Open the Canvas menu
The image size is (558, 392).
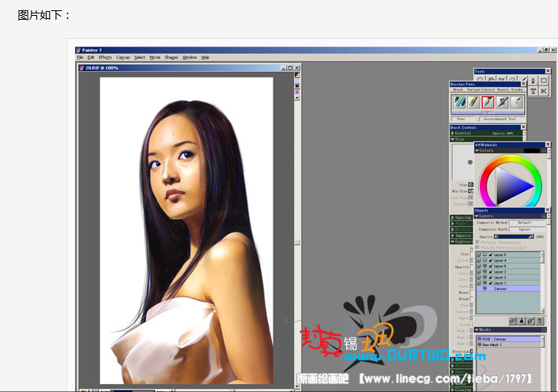click(123, 57)
